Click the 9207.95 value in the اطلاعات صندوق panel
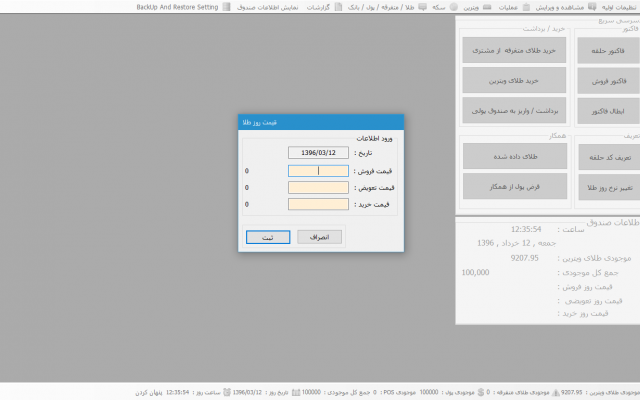This screenshot has height=400, width=640. (524, 258)
